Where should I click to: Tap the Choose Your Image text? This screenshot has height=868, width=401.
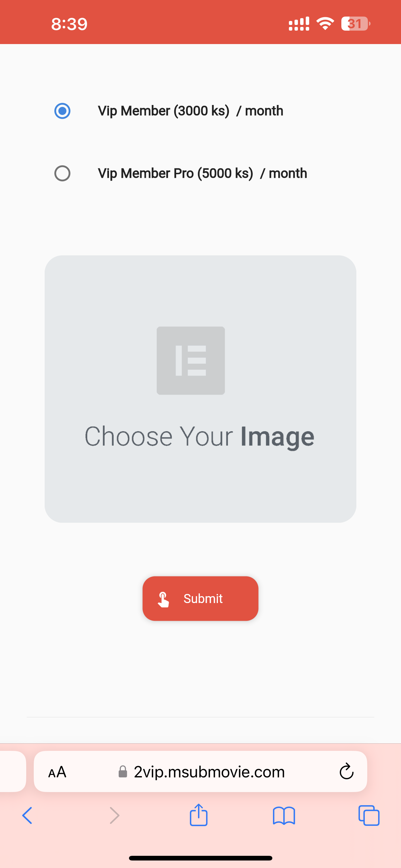199,437
